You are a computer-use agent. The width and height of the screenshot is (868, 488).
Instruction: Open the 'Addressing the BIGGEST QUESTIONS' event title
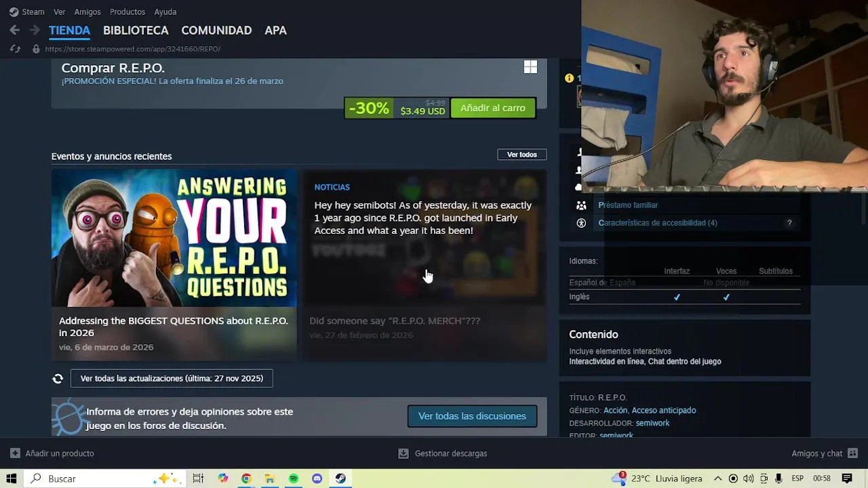(x=173, y=327)
